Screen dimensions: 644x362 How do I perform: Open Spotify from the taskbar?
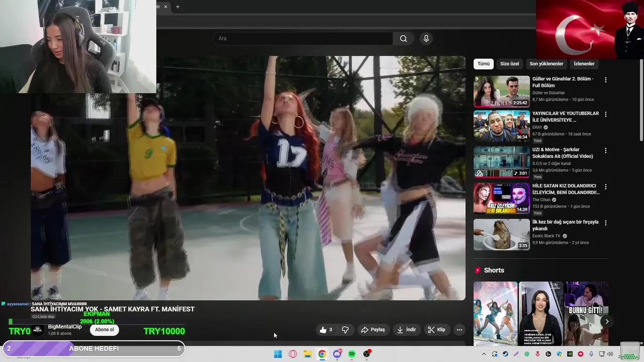[x=352, y=354]
